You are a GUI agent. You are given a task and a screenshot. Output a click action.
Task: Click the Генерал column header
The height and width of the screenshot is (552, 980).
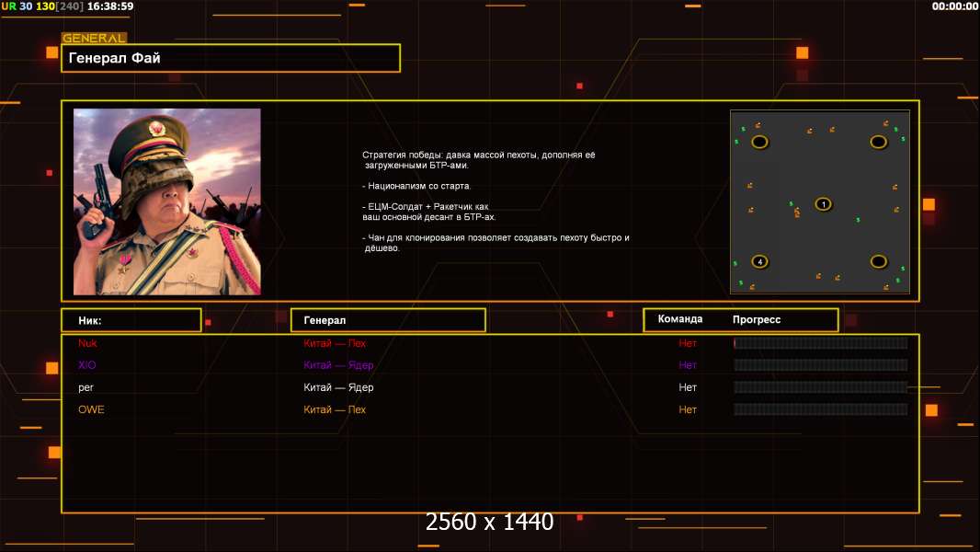[388, 320]
